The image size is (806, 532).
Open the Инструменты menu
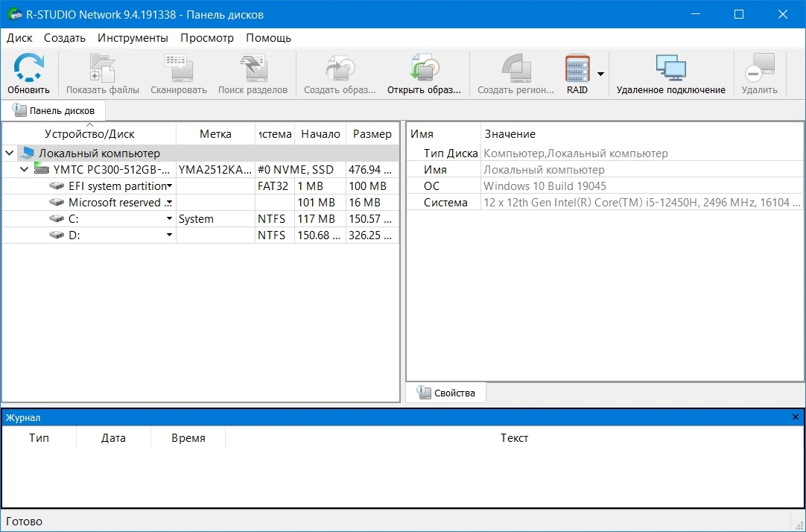coord(133,38)
